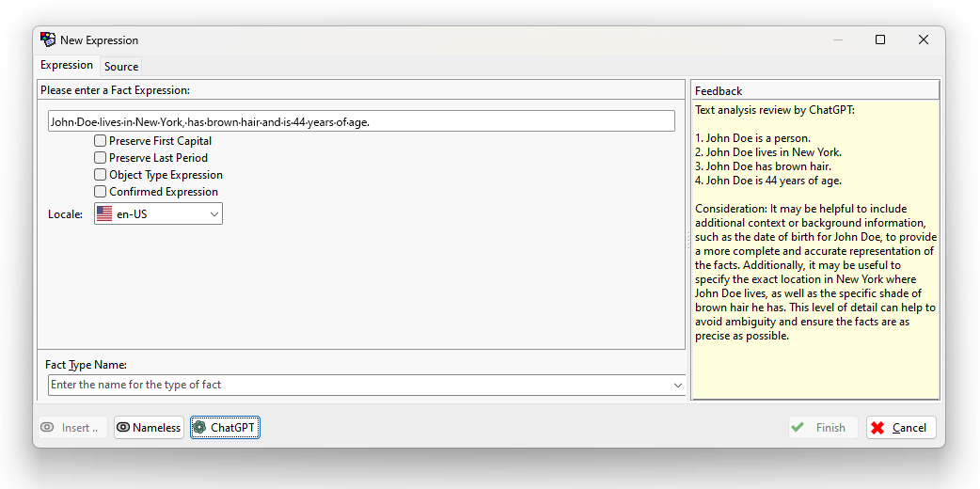Open the en-US Locale dropdown
Image resolution: width=980 pixels, height=489 pixels.
point(214,214)
